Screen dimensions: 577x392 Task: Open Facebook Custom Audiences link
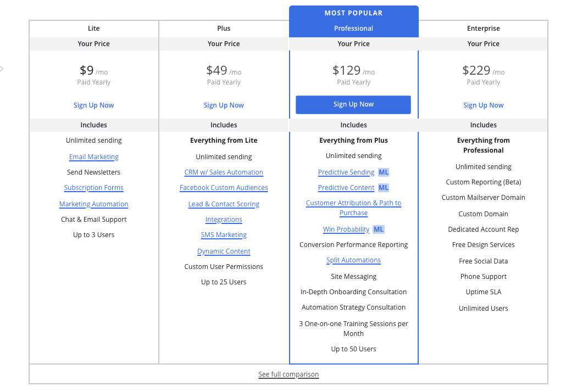click(224, 188)
